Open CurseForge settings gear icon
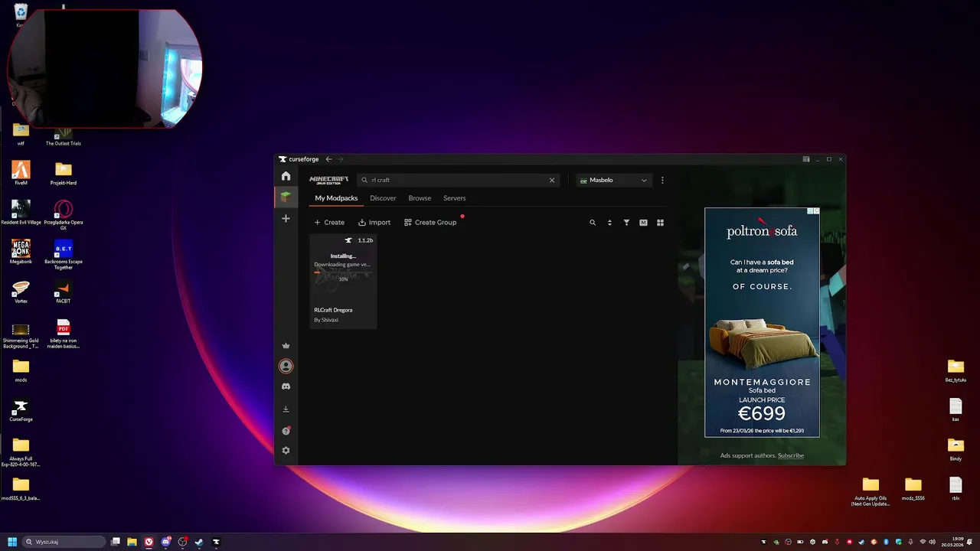Viewport: 980px width, 551px height. coord(286,451)
